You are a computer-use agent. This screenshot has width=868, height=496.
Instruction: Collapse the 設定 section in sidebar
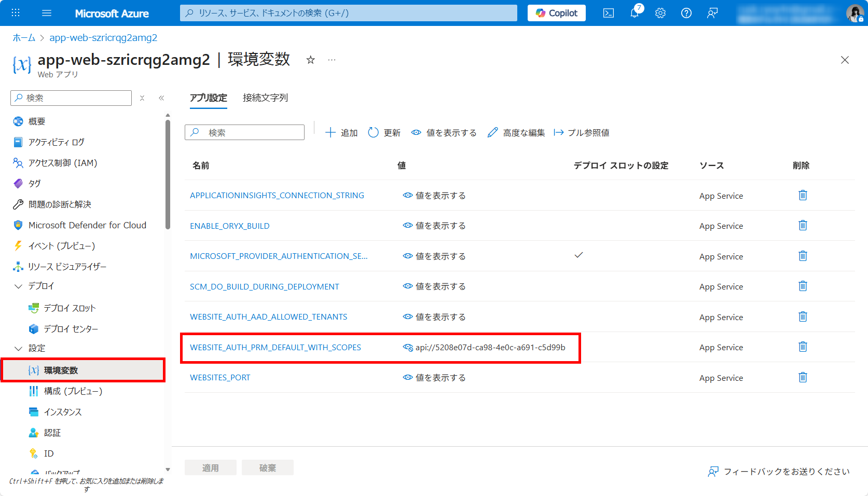(x=19, y=348)
